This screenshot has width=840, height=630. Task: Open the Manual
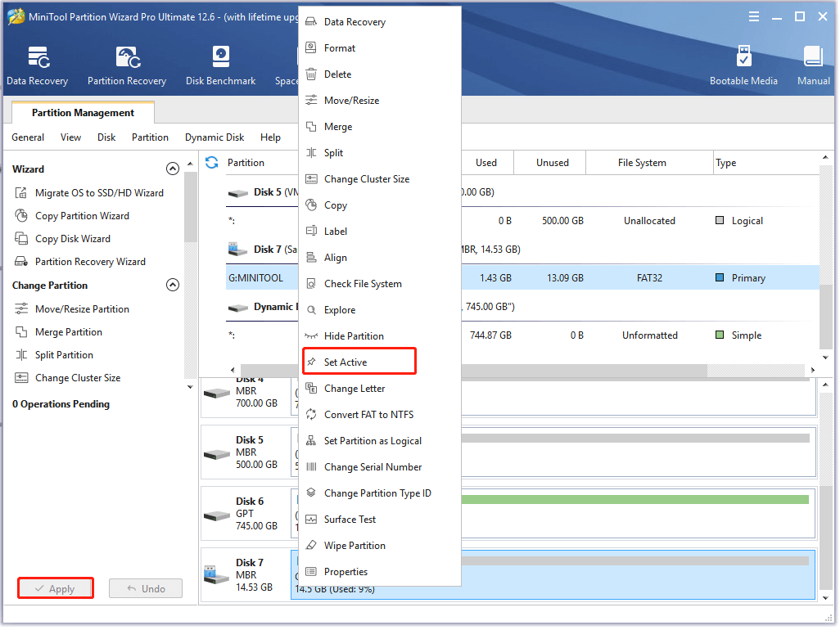tap(813, 65)
